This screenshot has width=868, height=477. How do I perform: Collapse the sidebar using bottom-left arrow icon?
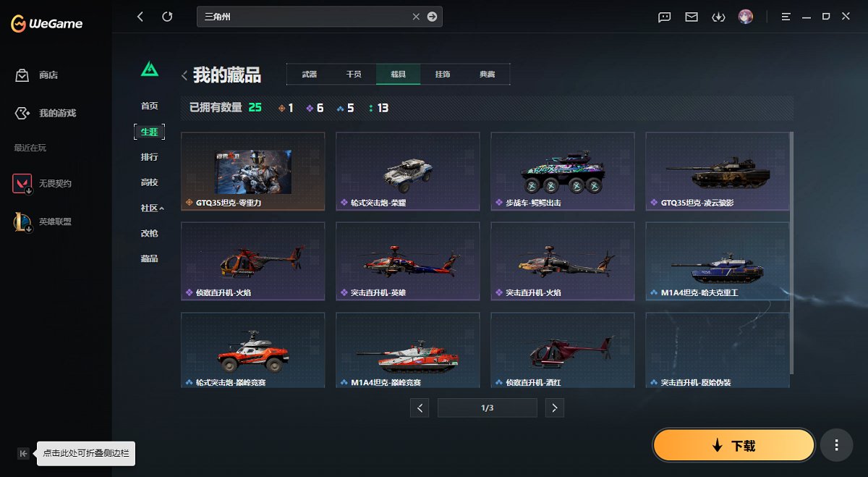(24, 452)
